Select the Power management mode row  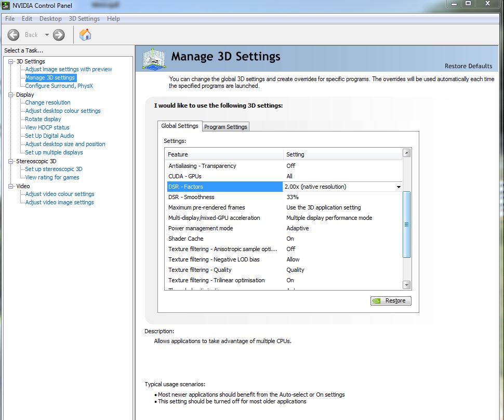(x=284, y=228)
